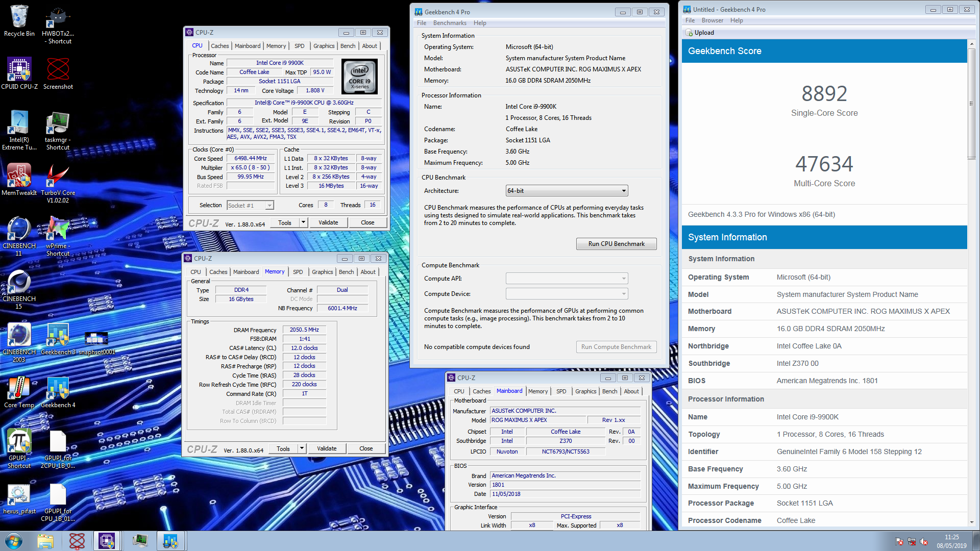980x551 pixels.
Task: Click the NB Frequency value field
Action: tap(342, 308)
